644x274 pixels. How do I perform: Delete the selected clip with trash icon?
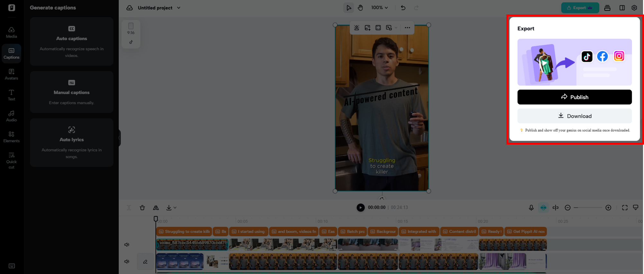click(x=142, y=208)
